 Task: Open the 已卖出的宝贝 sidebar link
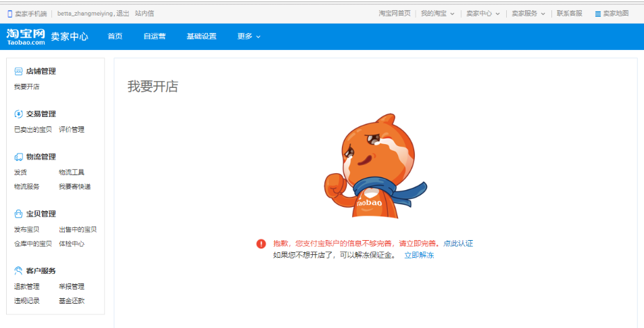pyautogui.click(x=33, y=130)
